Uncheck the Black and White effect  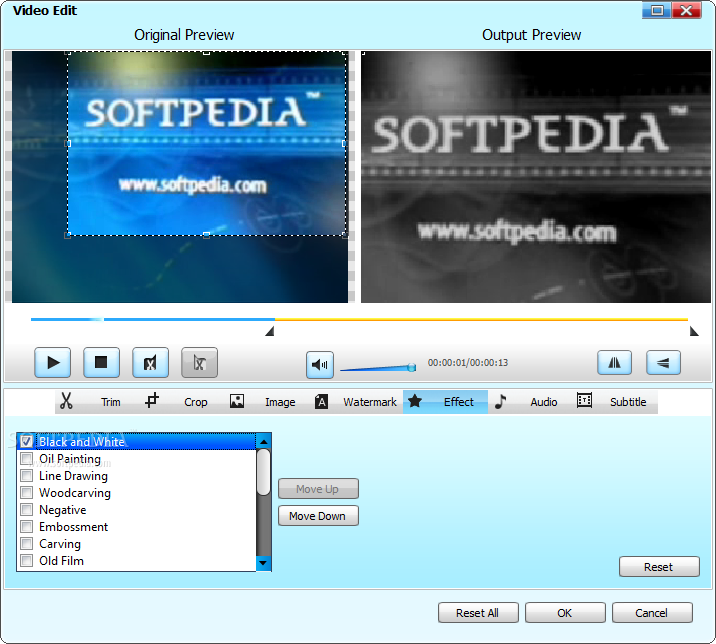[26, 441]
